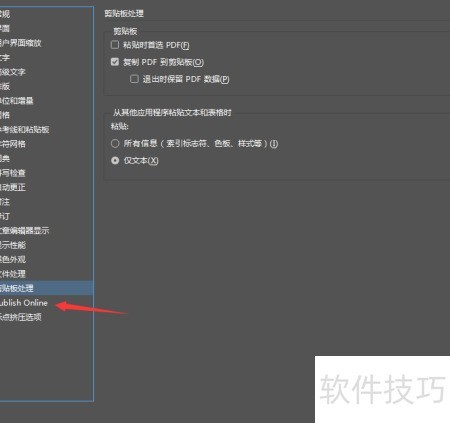The height and width of the screenshot is (423, 450).
Task: Open the 附注 preferences category
Action: tap(46, 202)
